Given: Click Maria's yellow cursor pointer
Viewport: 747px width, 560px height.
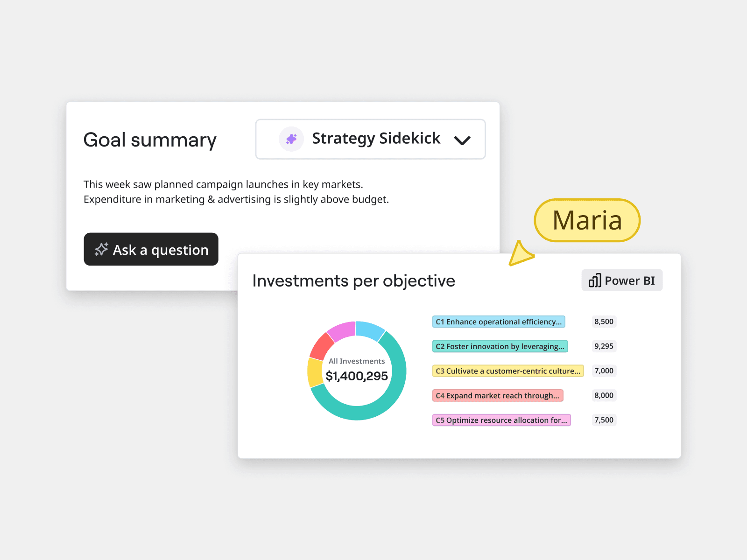Looking at the screenshot, I should pyautogui.click(x=519, y=253).
